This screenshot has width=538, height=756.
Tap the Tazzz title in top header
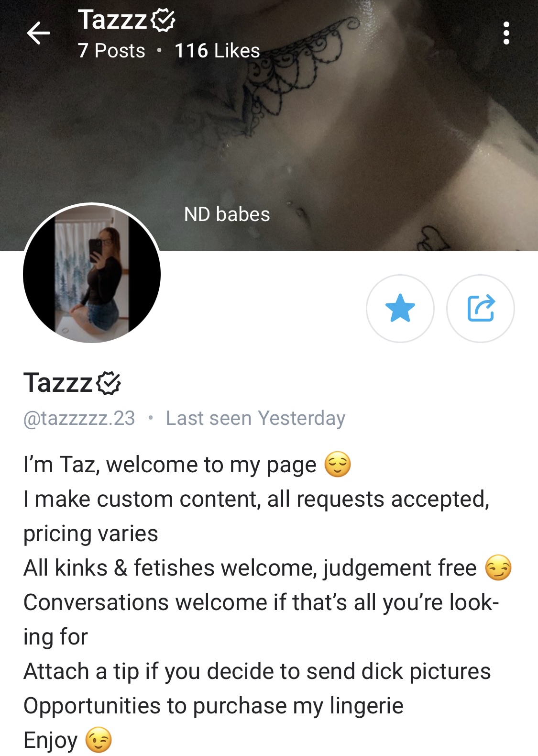[112, 20]
